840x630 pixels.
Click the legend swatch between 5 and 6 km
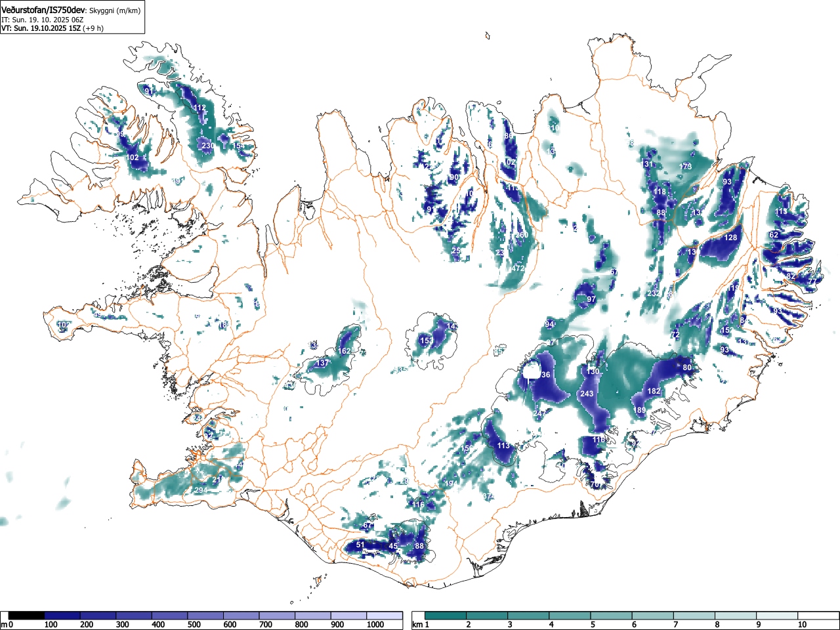pos(612,616)
